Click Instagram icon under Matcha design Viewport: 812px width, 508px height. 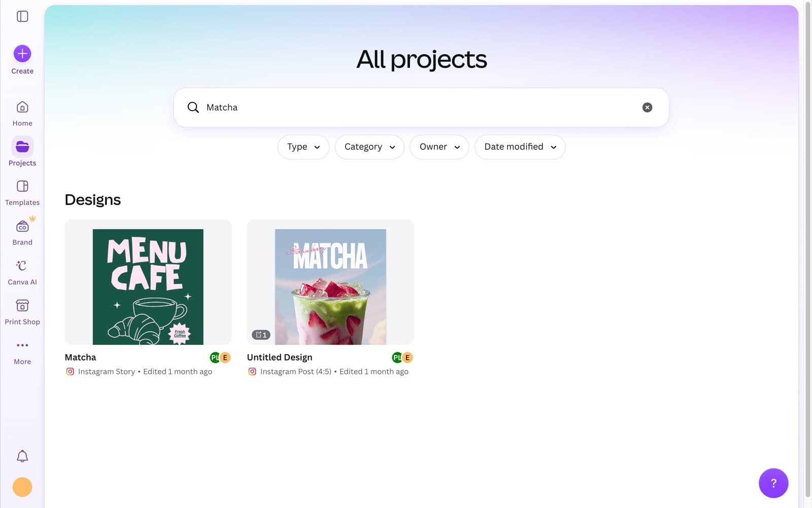coord(70,371)
